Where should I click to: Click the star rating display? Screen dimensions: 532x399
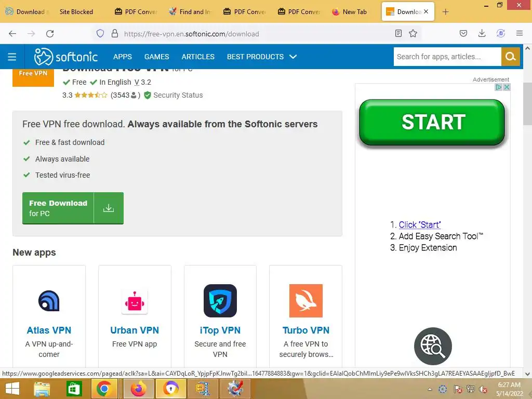click(90, 96)
